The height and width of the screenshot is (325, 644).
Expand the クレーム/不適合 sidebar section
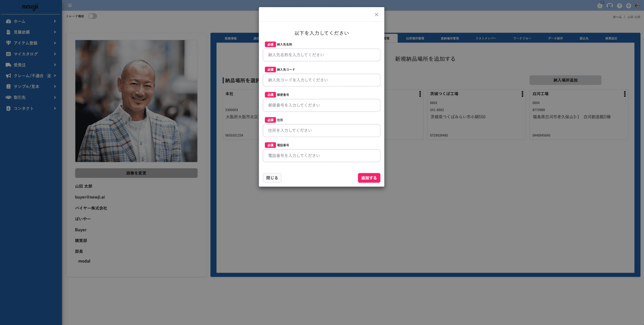[x=55, y=76]
